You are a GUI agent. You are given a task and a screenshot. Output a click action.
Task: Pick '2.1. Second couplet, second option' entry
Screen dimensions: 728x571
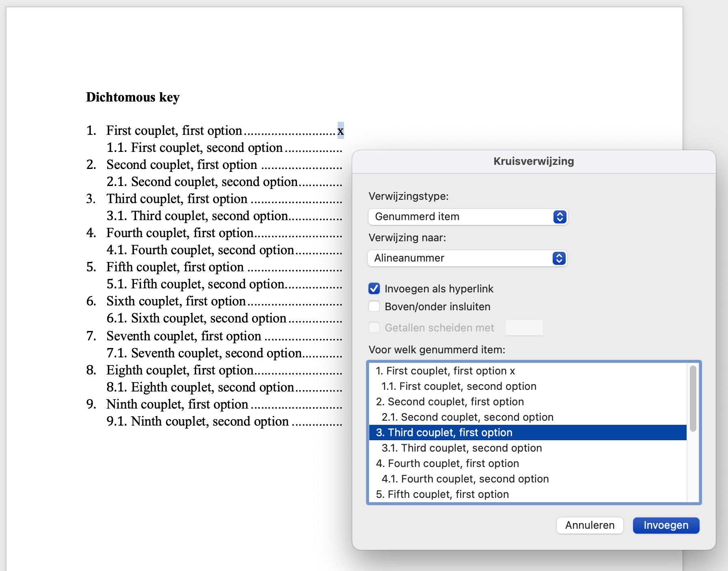(x=467, y=417)
